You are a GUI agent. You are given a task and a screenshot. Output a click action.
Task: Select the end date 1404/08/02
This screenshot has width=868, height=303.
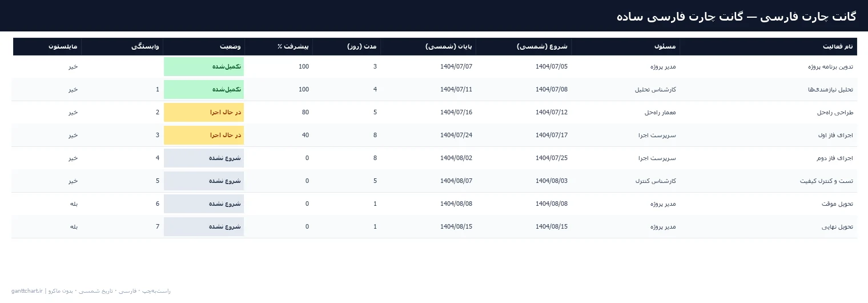pos(456,158)
